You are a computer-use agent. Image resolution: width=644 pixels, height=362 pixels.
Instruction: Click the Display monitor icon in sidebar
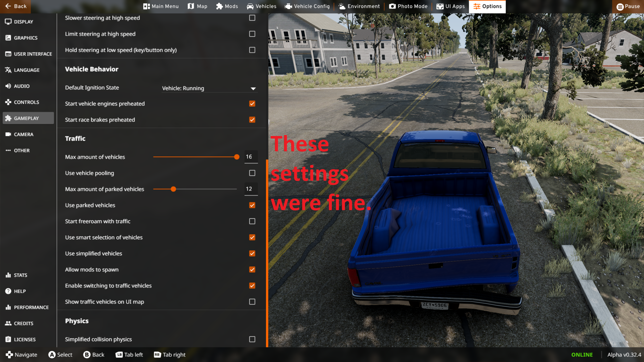point(8,22)
